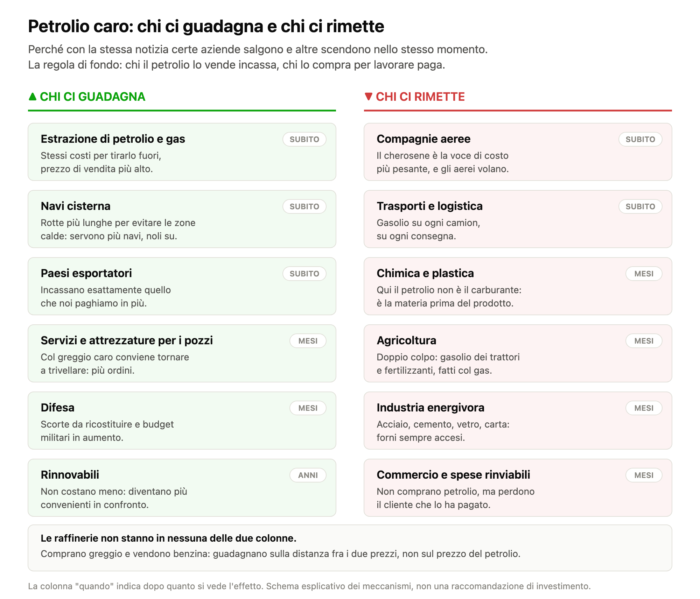Click the footnote about colonna quando
The height and width of the screenshot is (599, 700).
click(309, 586)
